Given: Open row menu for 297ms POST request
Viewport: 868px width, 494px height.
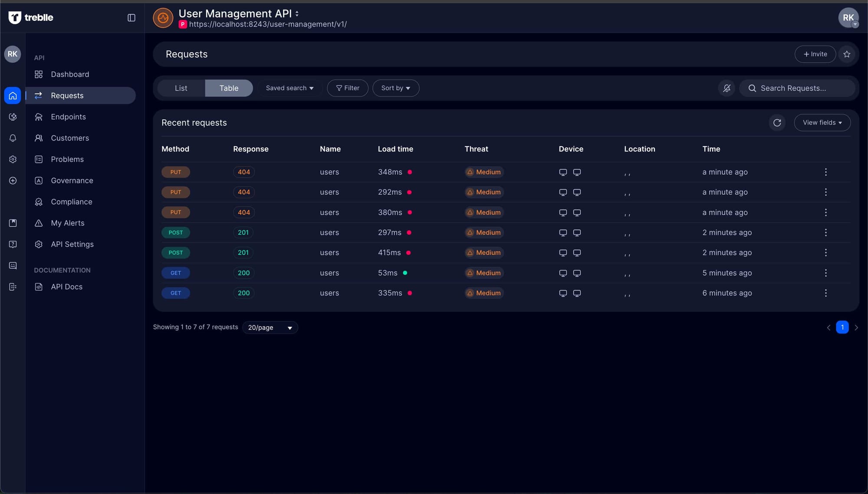Looking at the screenshot, I should coord(825,232).
